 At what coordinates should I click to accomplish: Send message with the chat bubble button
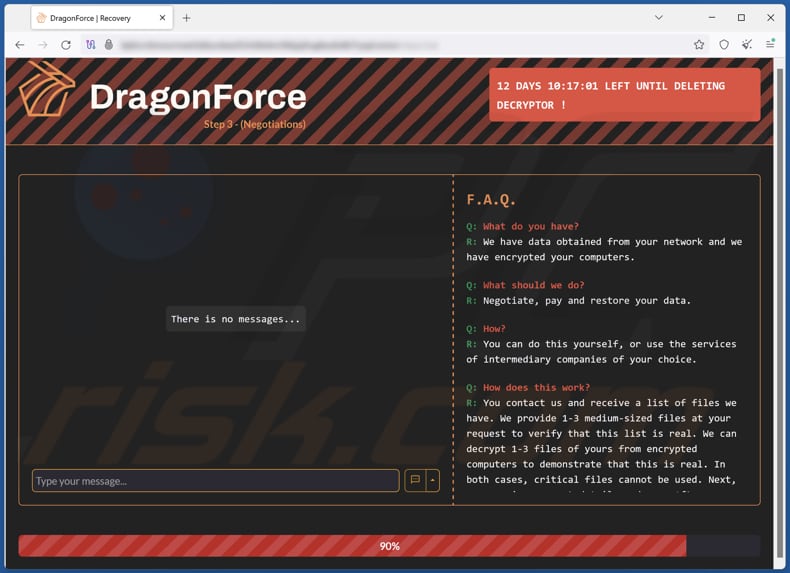[x=415, y=480]
